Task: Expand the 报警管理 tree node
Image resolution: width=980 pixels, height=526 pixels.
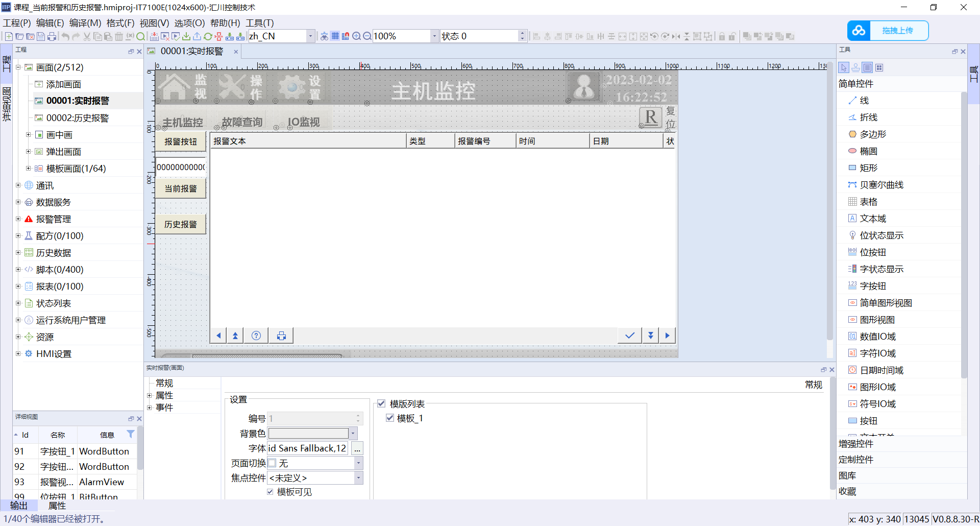Action: pyautogui.click(x=18, y=219)
